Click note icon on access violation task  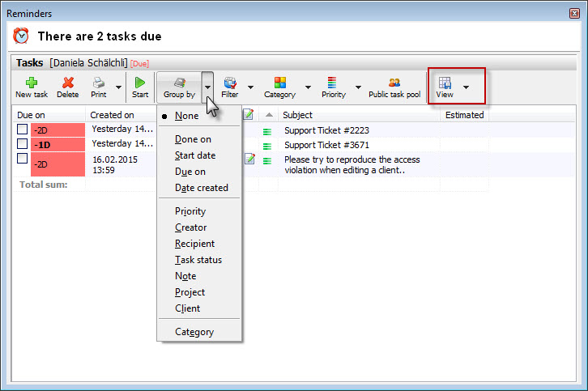[249, 159]
